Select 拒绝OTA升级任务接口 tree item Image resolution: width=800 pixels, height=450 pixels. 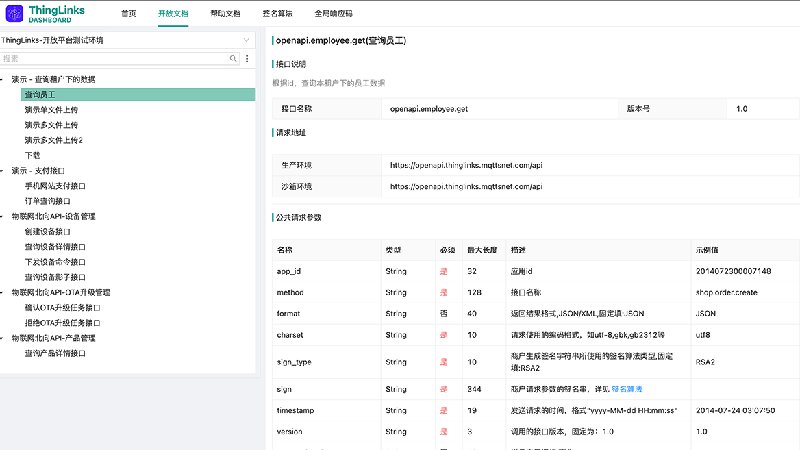pyautogui.click(x=62, y=323)
